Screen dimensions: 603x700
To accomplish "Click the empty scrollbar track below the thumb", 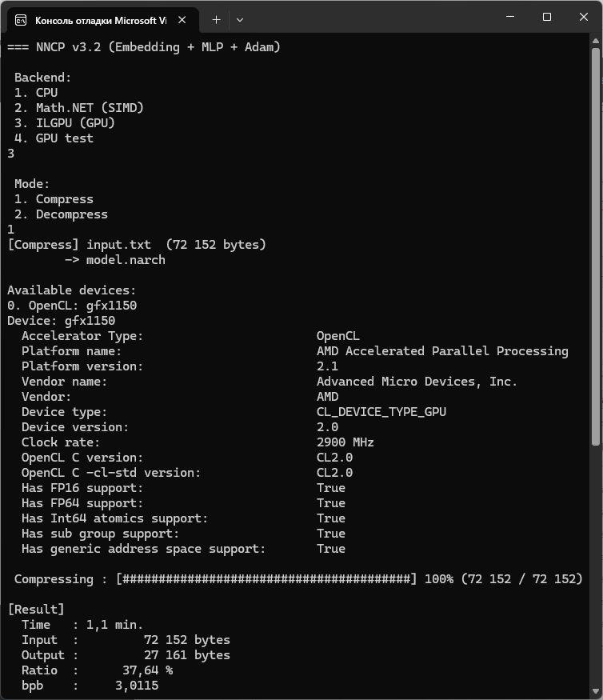I will click(596, 566).
